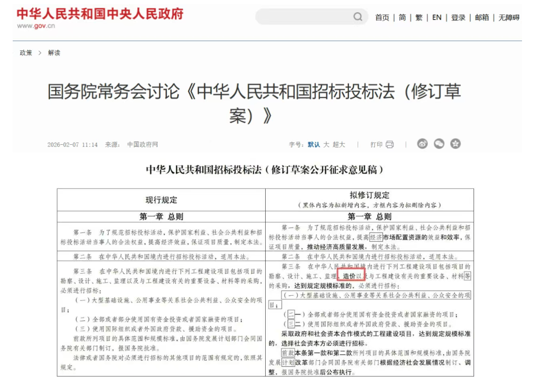Switch to traditional Chinese via 繁
Viewport: 538px width, 392px height.
419,17
